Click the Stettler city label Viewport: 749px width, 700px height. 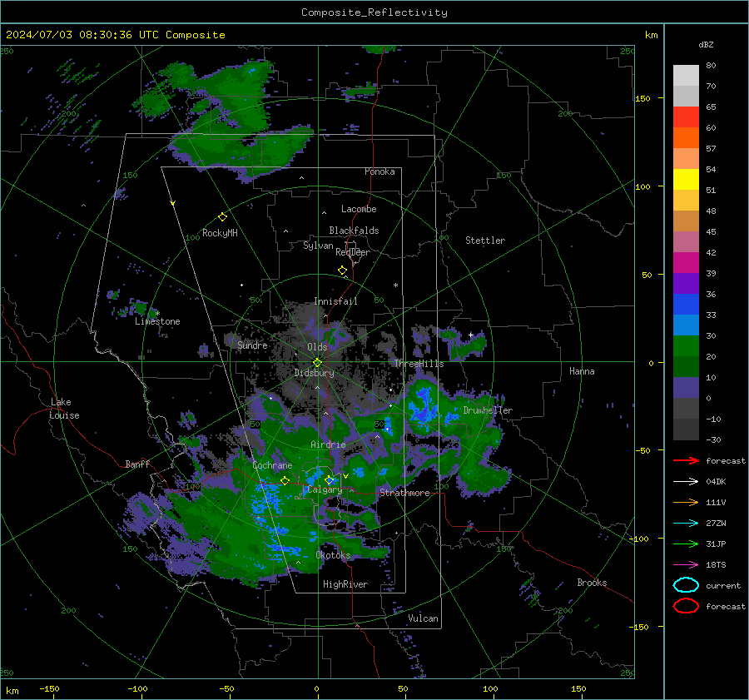coord(485,241)
